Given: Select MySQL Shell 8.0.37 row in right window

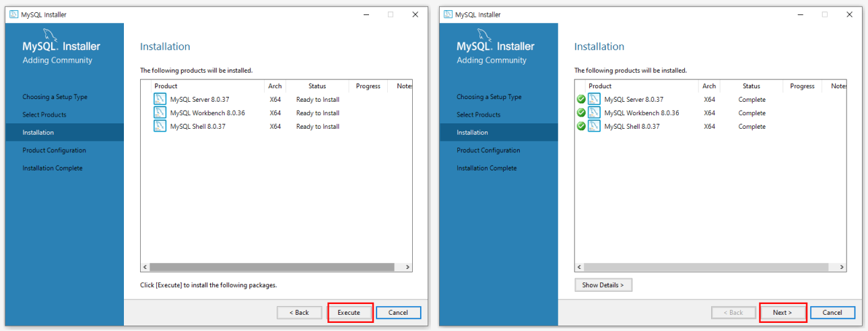Looking at the screenshot, I should (710, 126).
